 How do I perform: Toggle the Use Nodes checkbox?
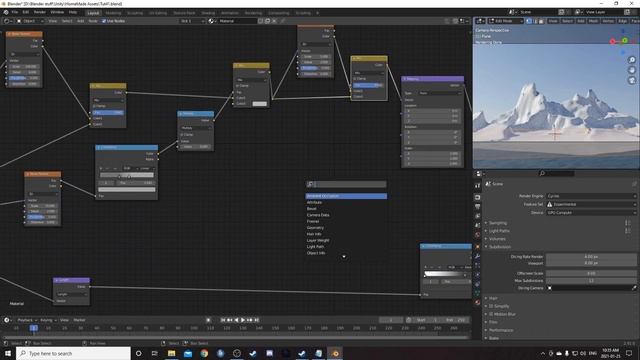coord(104,21)
